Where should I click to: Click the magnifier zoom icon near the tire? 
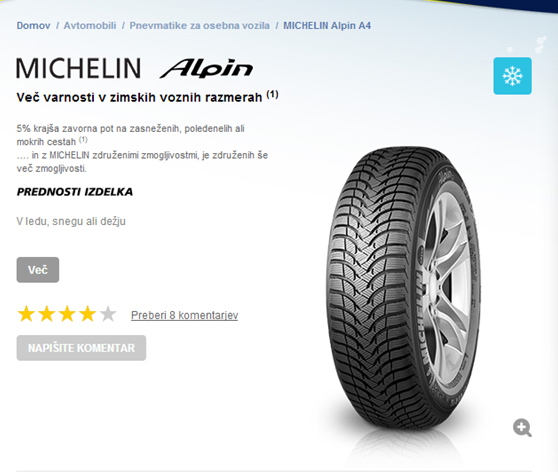click(522, 428)
